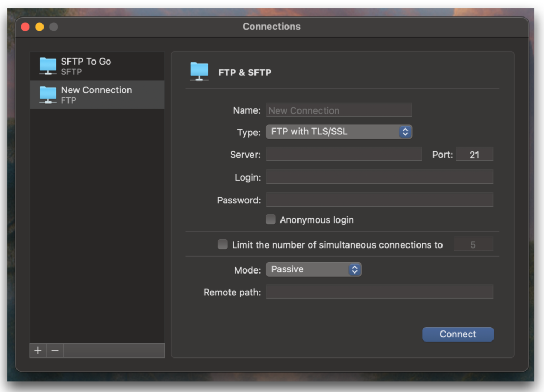Click the simultaneous connections limit value 5
This screenshot has width=544, height=392.
click(473, 244)
